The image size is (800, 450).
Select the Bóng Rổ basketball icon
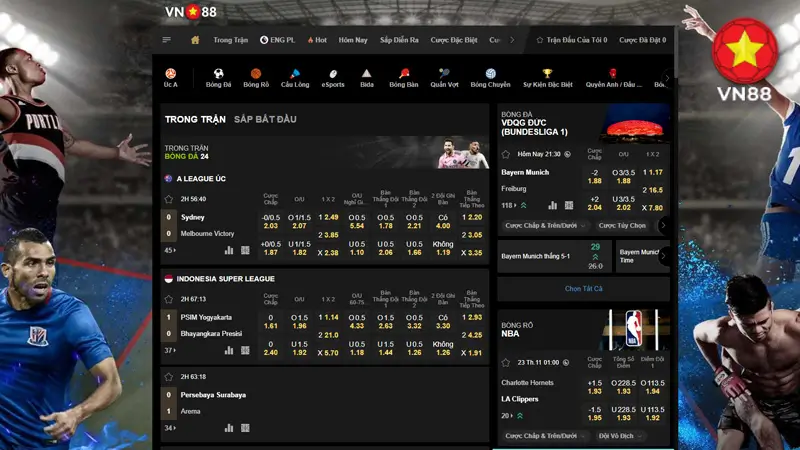click(x=256, y=74)
